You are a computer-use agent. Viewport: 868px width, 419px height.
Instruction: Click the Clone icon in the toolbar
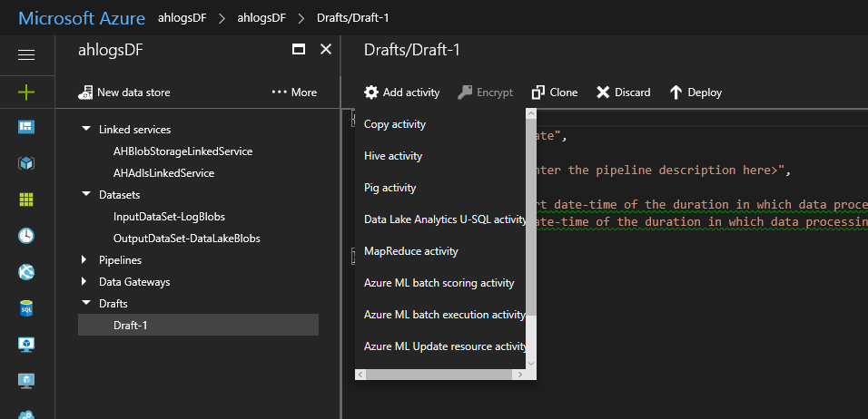point(538,93)
